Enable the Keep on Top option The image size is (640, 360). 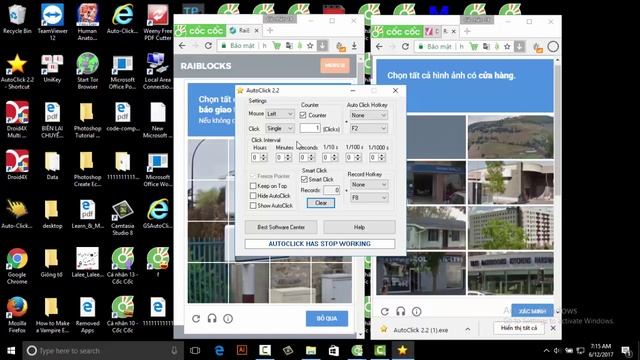coord(253,186)
